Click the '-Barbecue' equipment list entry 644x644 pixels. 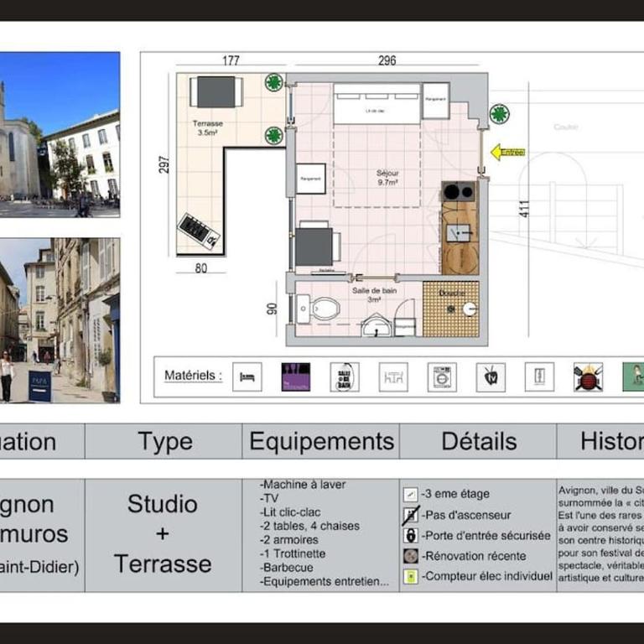pos(286,568)
